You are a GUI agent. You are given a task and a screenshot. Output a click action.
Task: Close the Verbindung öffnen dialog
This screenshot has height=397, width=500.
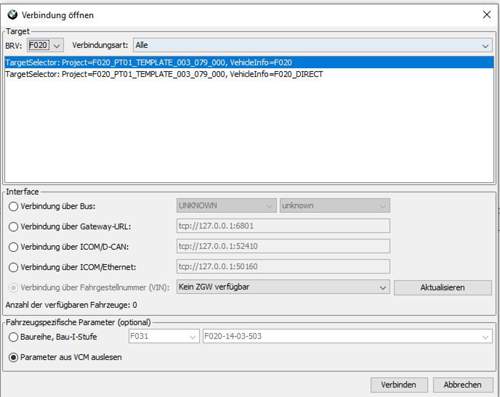(487, 14)
